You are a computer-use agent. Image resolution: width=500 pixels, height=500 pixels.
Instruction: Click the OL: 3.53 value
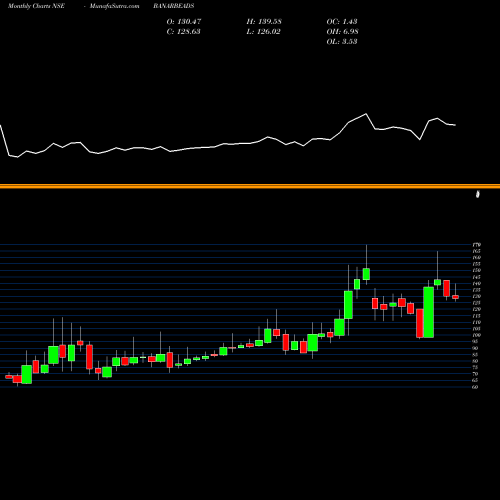coord(342,42)
